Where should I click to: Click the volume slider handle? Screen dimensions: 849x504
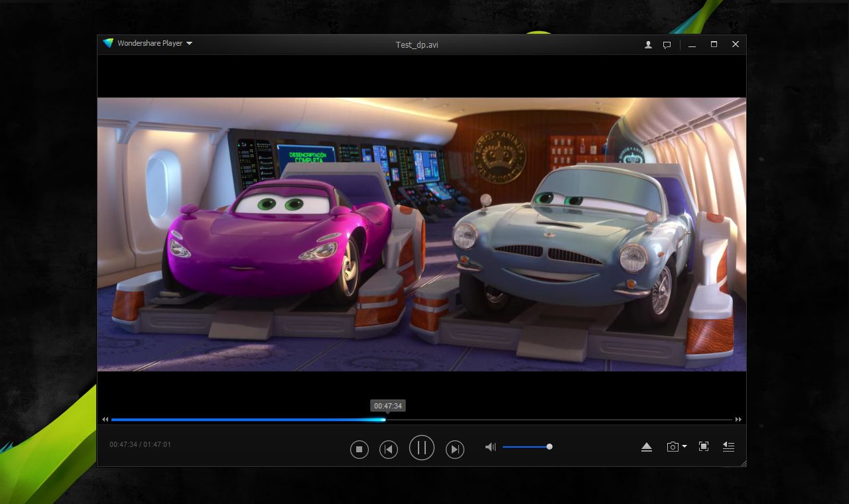click(x=549, y=447)
